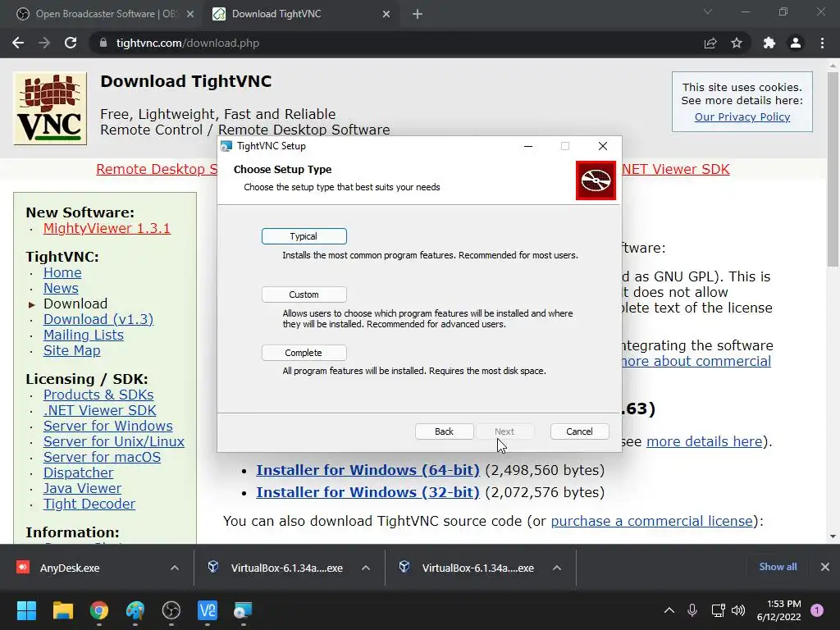This screenshot has height=630, width=840.
Task: Close the Download TightVNC tab
Action: [386, 15]
